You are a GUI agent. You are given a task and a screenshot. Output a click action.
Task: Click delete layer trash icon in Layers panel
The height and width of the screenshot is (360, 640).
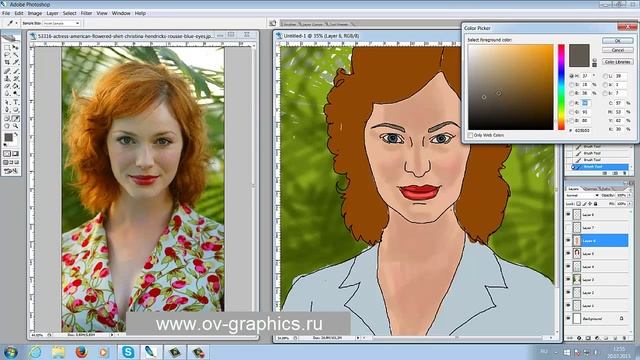[624, 338]
